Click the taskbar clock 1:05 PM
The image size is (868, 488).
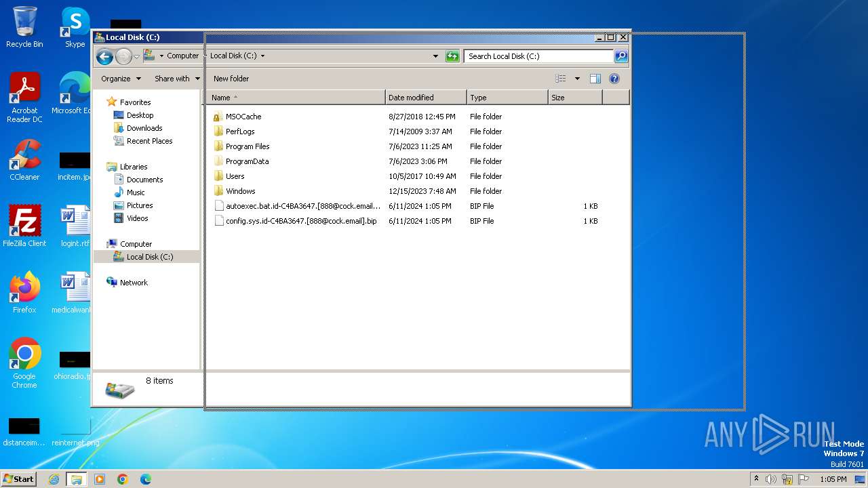tap(833, 479)
